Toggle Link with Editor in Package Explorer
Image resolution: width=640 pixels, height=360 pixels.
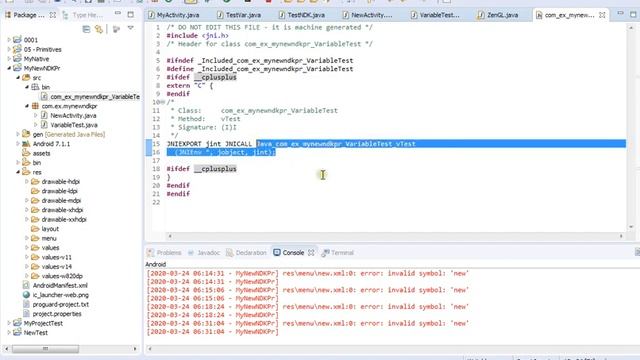tap(99, 29)
